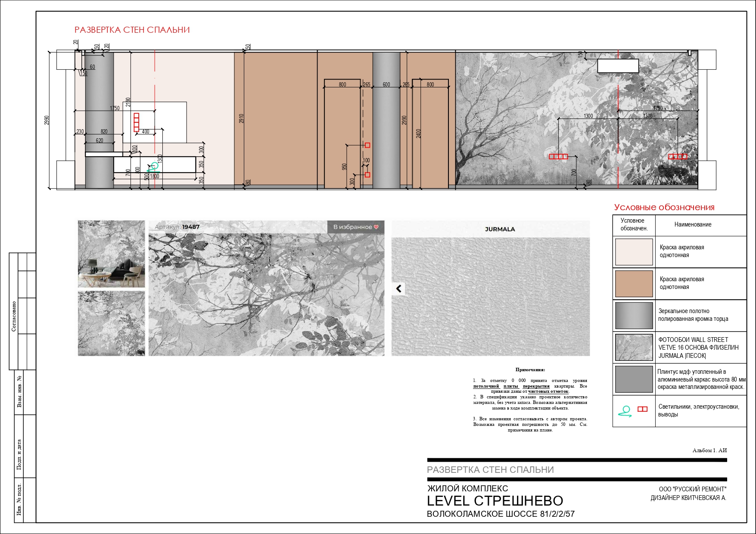Click the left chevron arrow beside the Jurmala texture
The image size is (756, 534).
pyautogui.click(x=399, y=289)
